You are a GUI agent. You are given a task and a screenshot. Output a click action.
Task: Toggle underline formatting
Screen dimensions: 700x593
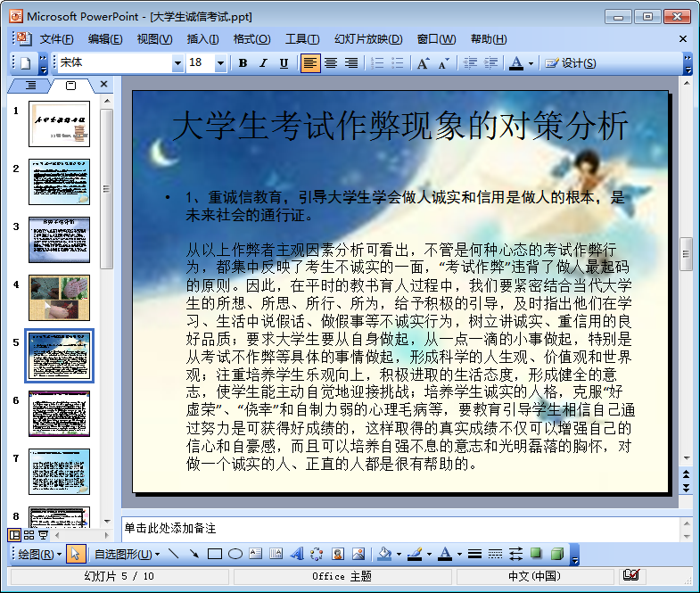[x=284, y=63]
